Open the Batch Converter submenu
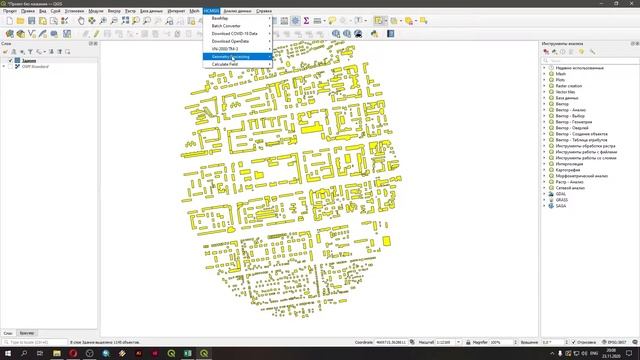Image resolution: width=640 pixels, height=360 pixels. tap(238, 26)
